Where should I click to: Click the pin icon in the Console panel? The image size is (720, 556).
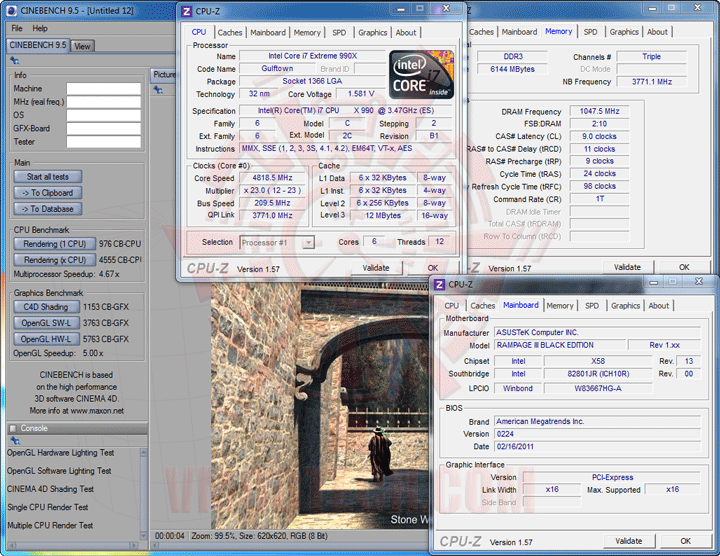15,440
